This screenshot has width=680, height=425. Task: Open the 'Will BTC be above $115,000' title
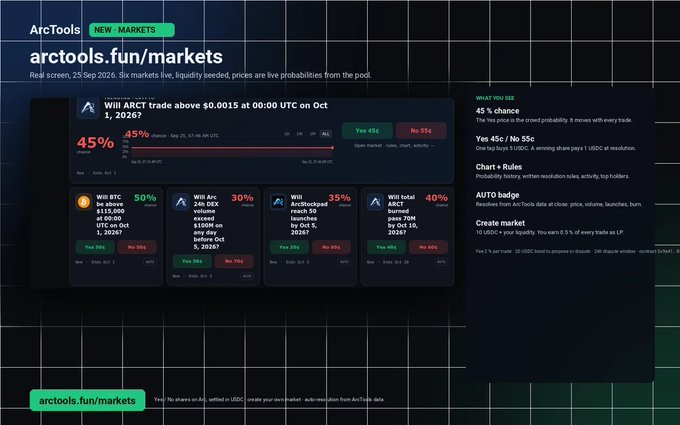point(113,215)
